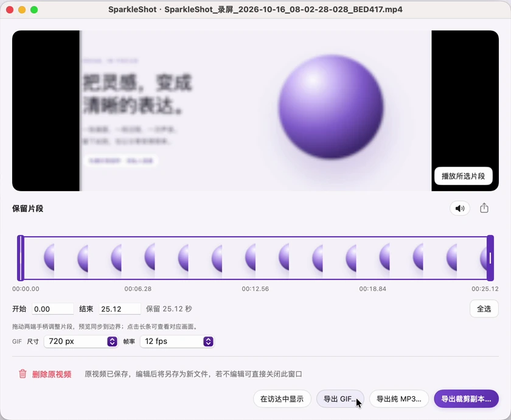This screenshot has width=511, height=420.
Task: Click the purple 导出裁剪副本... button
Action: click(466, 399)
